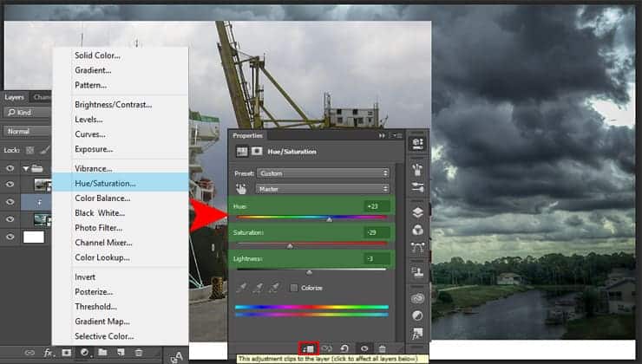642x364 pixels.
Task: Collapse the layer group triangle
Action: point(26,168)
